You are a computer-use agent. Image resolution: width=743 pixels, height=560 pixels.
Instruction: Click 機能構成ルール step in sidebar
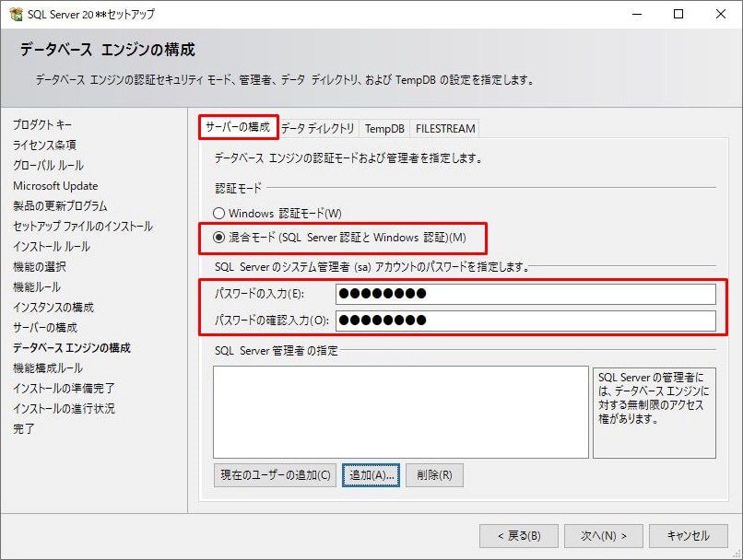pyautogui.click(x=48, y=368)
